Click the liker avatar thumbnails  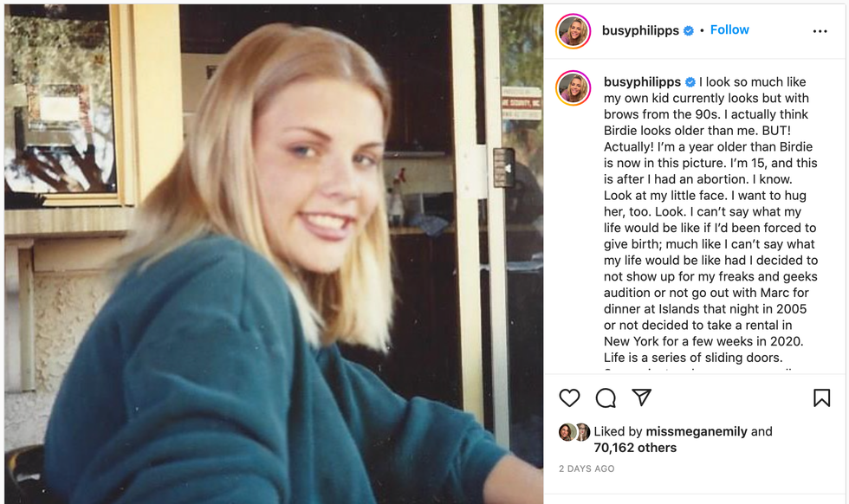point(574,432)
